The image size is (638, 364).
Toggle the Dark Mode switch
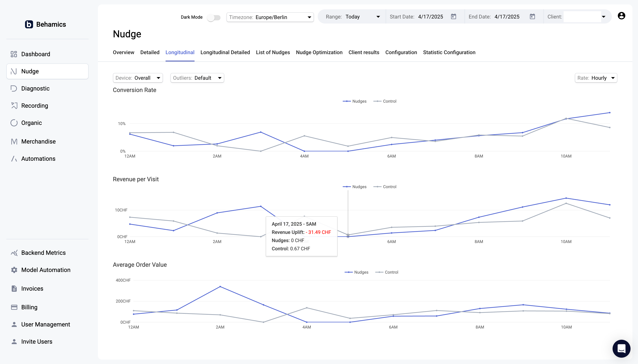(214, 18)
